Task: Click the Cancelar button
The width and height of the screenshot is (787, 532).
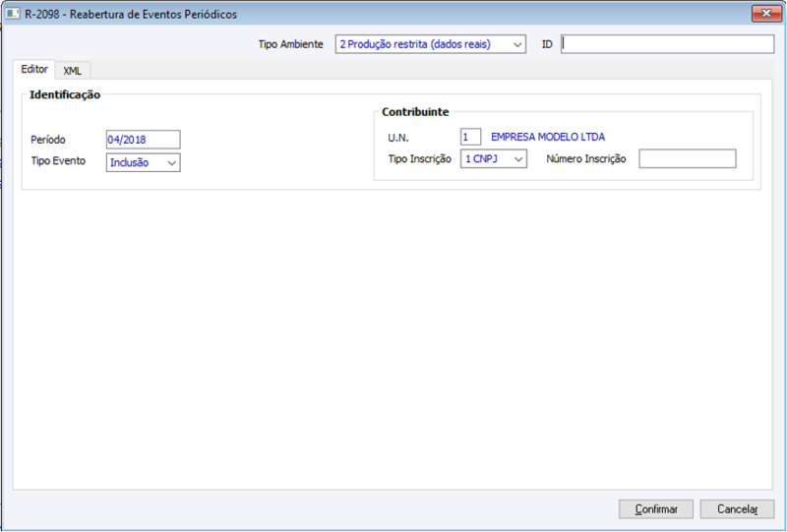Action: (x=737, y=509)
